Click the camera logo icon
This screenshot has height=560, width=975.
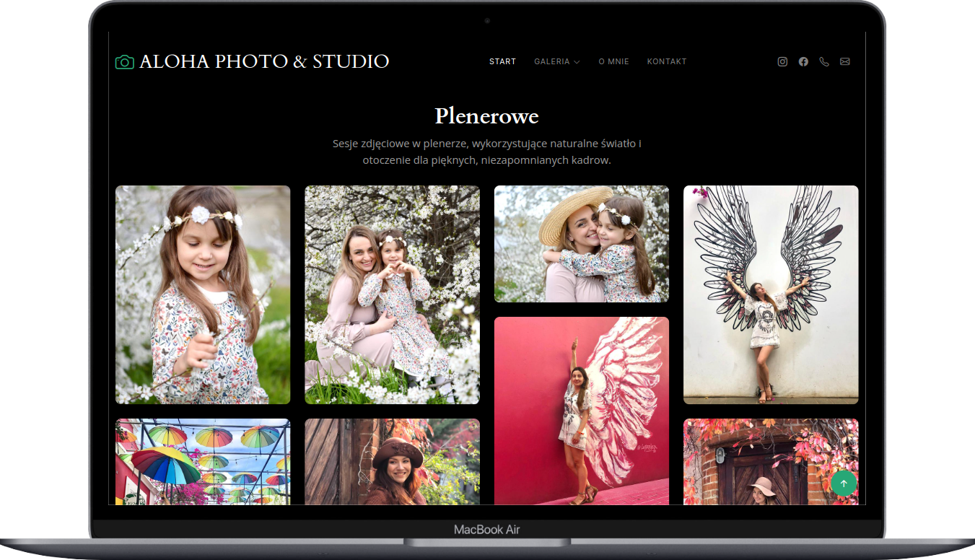124,62
